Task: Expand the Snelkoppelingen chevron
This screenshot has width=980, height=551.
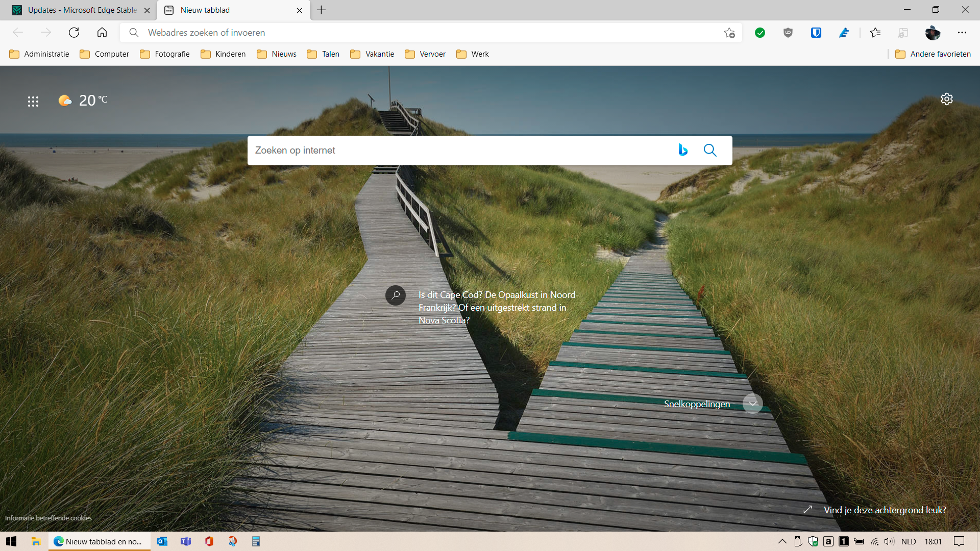Action: coord(752,404)
